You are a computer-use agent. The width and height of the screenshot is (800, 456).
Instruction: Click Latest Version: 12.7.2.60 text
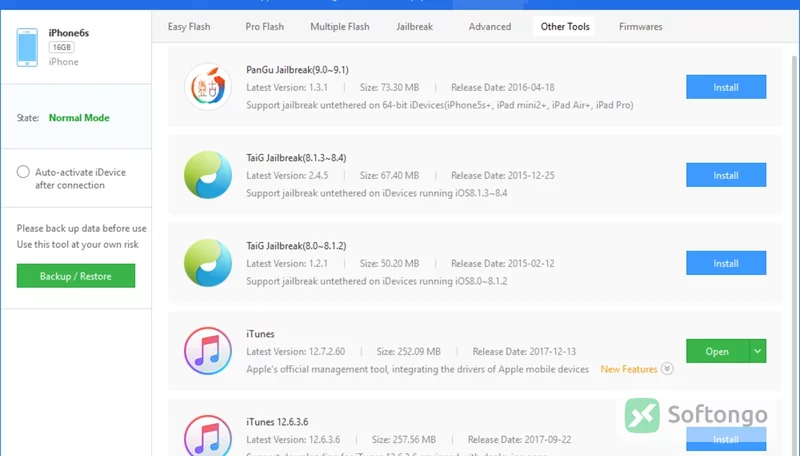pyautogui.click(x=295, y=351)
